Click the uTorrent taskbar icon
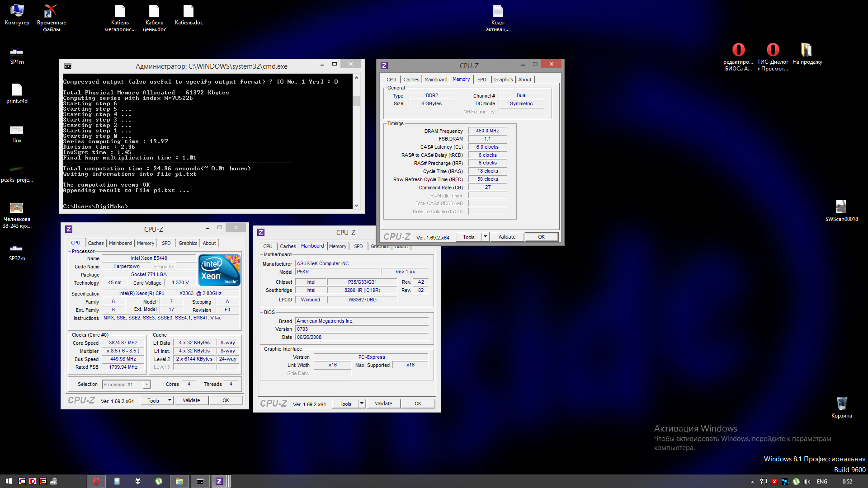The width and height of the screenshot is (868, 488). click(x=159, y=481)
